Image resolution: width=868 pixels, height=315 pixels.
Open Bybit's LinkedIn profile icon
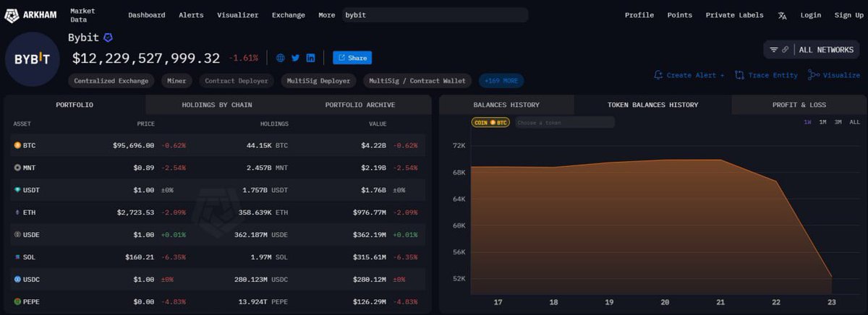(x=310, y=58)
